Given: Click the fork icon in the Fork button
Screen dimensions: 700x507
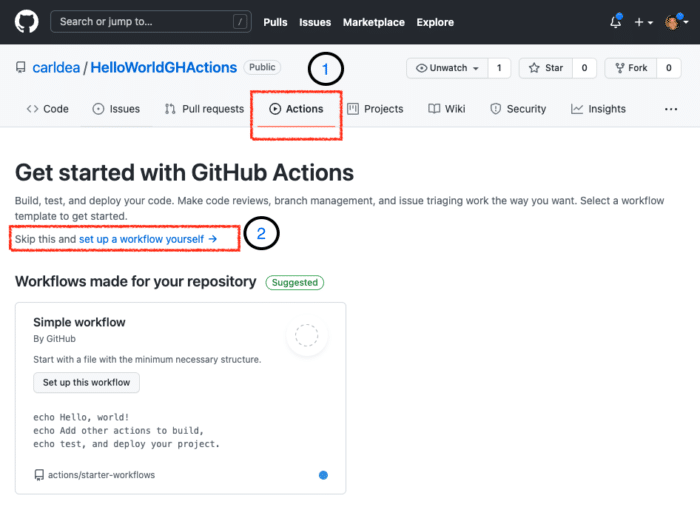Looking at the screenshot, I should point(620,68).
